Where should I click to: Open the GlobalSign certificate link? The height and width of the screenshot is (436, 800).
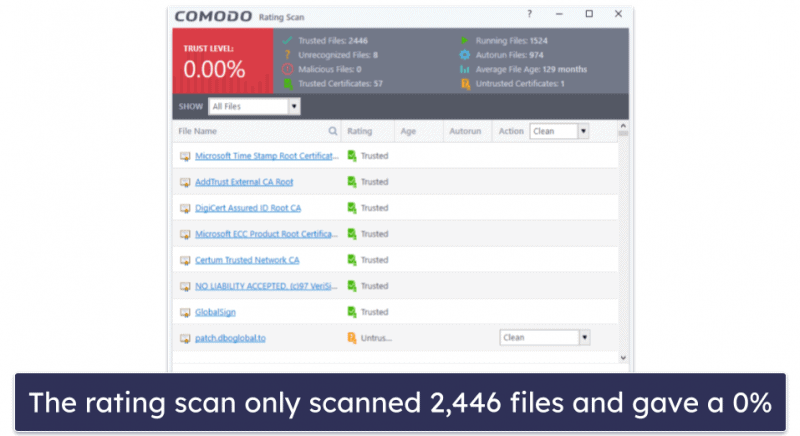(215, 312)
